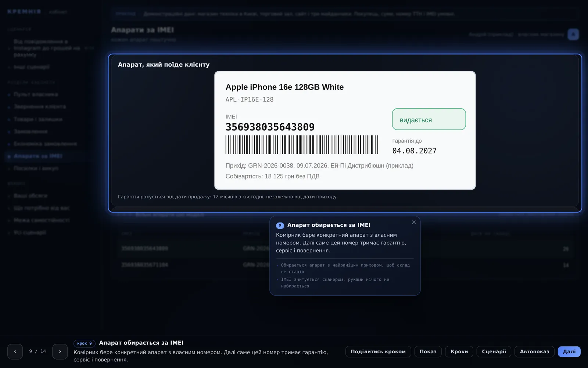Click the Показ button
This screenshot has height=368, width=588.
(428, 351)
